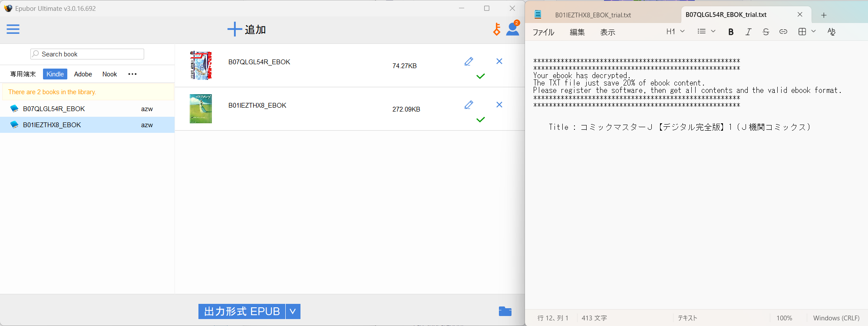Switch to the Kindle tab

coord(55,74)
